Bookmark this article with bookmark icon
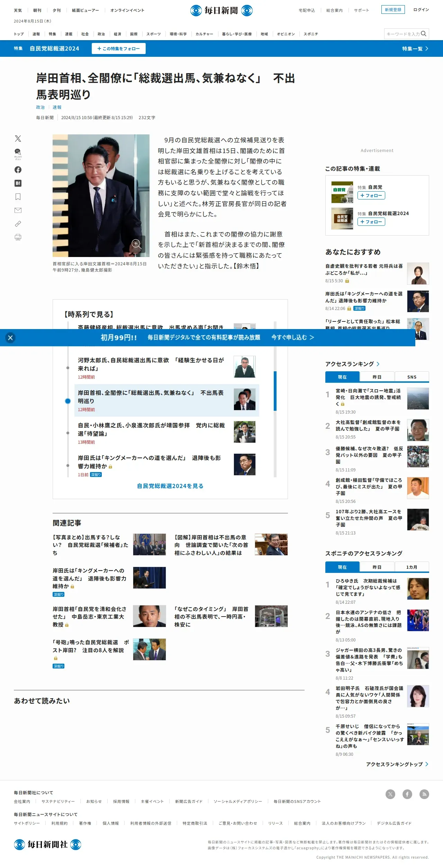Image resolution: width=443 pixels, height=868 pixels. [18, 197]
